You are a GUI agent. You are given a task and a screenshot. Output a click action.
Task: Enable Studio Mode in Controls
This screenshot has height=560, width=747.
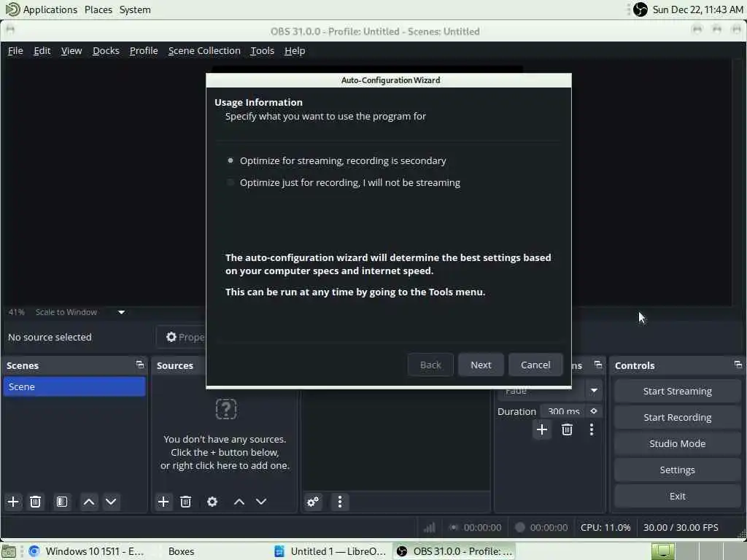(x=677, y=443)
